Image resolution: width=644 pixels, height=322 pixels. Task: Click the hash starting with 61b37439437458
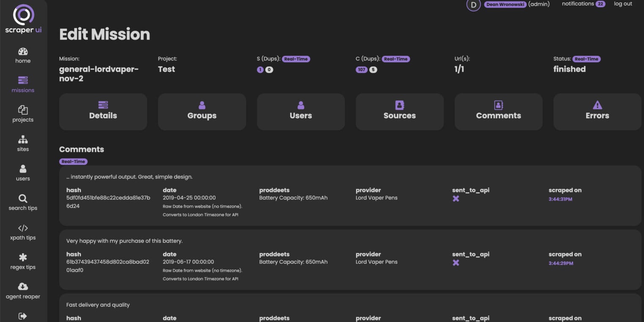[x=108, y=266]
